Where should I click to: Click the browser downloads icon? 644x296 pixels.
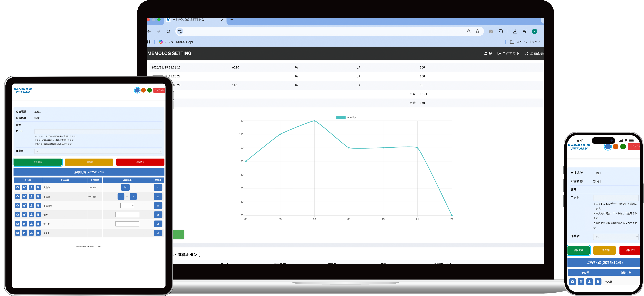(x=515, y=31)
